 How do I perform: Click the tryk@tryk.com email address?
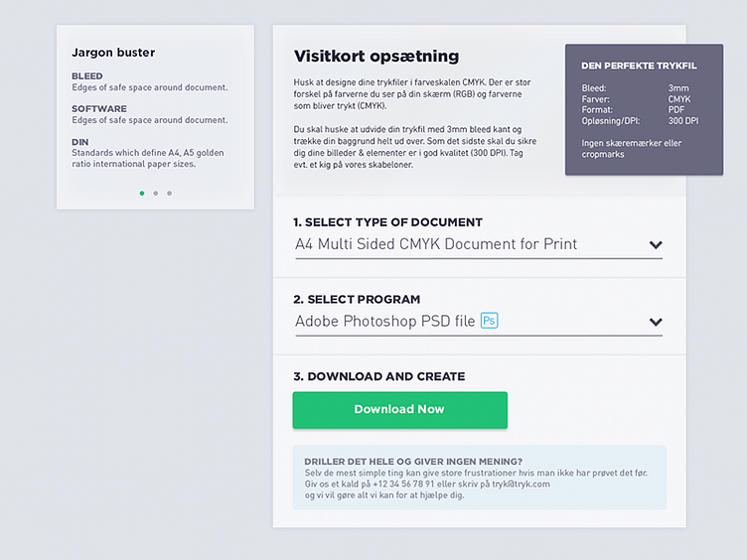pos(517,484)
